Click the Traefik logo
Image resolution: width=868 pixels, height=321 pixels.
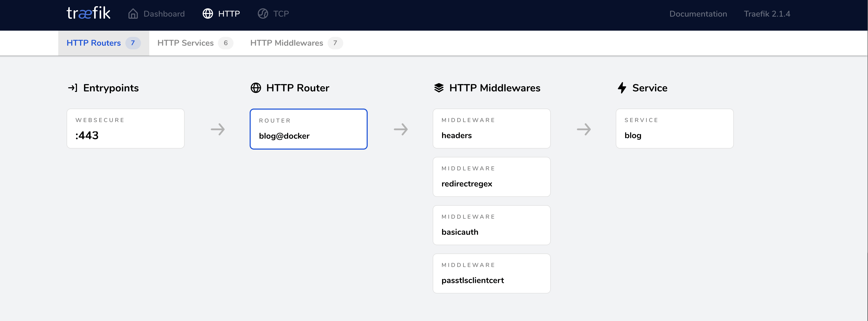click(88, 14)
